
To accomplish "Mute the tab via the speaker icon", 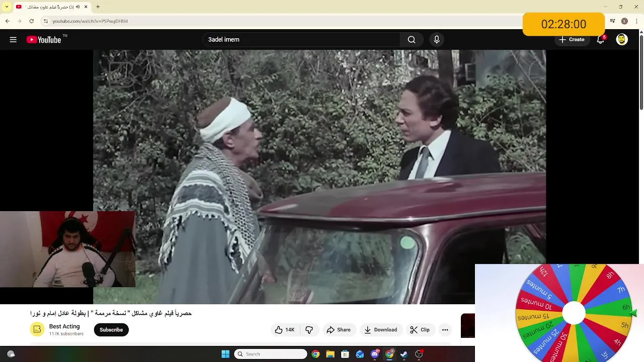I will coord(78,7).
